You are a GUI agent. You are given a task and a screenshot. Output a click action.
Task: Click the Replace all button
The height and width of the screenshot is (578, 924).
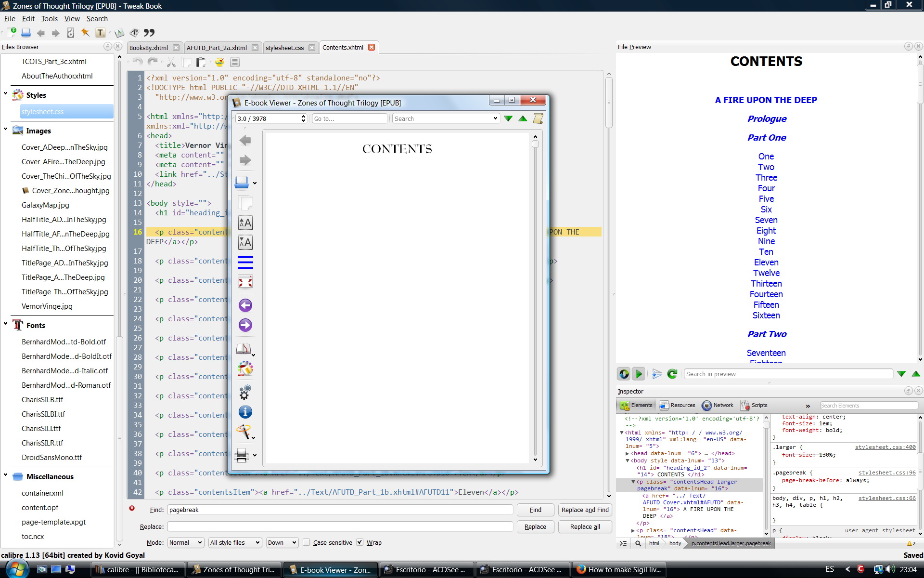pos(585,526)
